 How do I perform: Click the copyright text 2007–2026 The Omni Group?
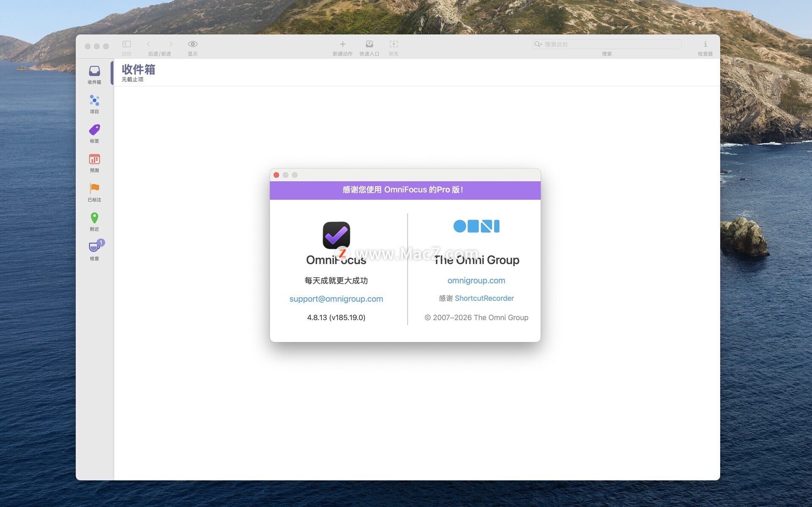476,317
